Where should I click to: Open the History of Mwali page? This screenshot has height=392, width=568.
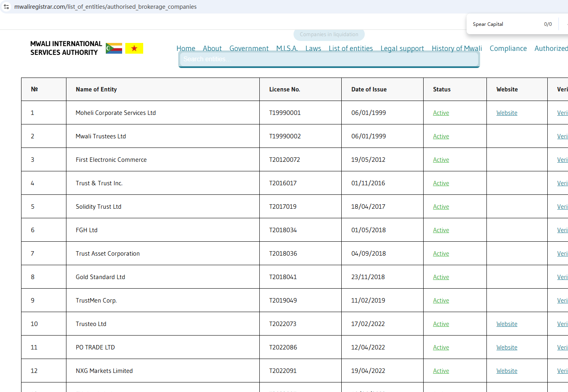click(457, 48)
